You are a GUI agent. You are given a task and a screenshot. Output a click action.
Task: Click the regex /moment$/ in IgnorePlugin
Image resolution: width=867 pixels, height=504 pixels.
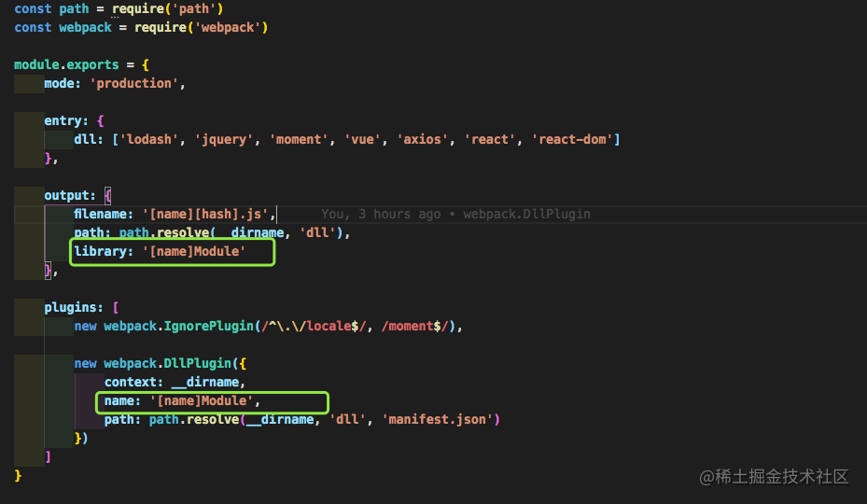pyautogui.click(x=414, y=327)
